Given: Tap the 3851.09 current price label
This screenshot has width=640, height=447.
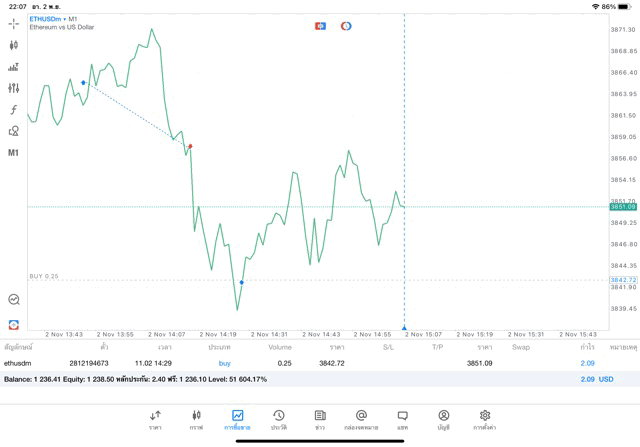Looking at the screenshot, I should tap(622, 207).
